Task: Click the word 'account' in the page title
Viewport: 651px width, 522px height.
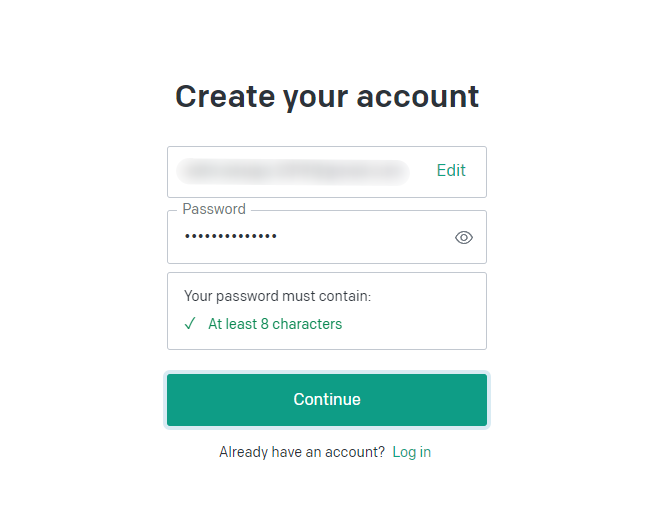Action: [x=426, y=96]
